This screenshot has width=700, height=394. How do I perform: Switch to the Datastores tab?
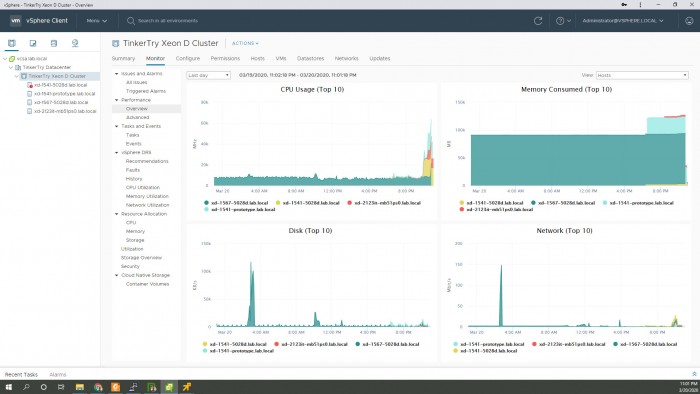coord(310,58)
